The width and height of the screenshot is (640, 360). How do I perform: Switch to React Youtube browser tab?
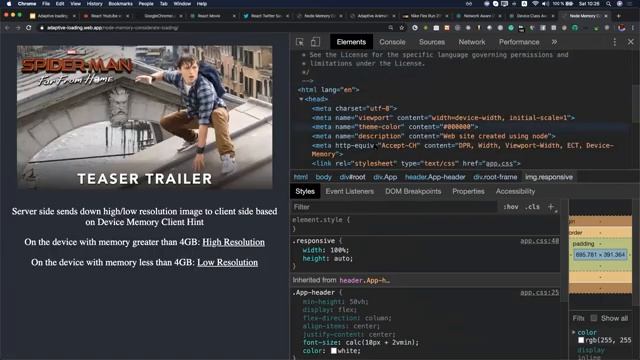tap(107, 16)
